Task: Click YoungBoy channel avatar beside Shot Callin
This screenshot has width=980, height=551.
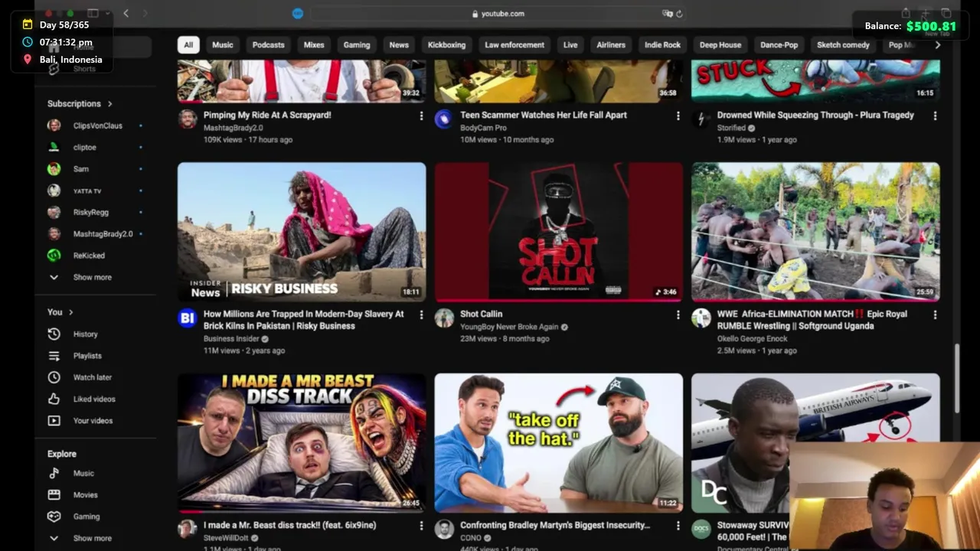Action: 444,318
